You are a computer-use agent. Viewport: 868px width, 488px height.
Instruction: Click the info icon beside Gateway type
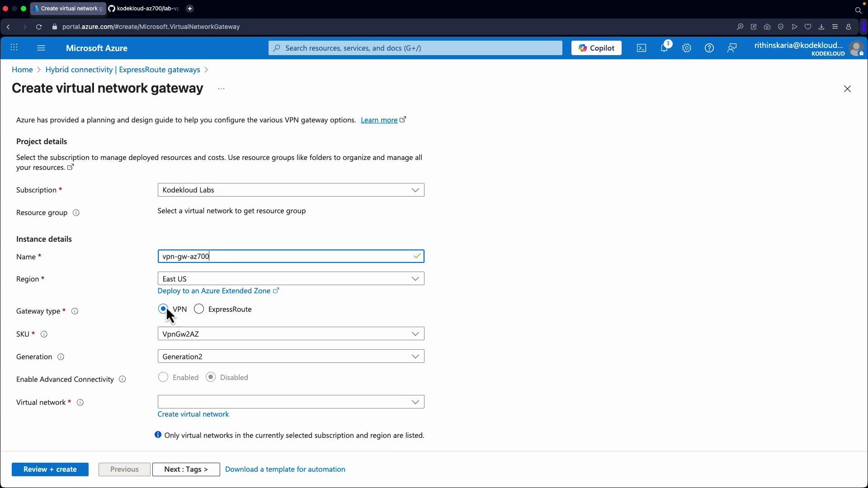pyautogui.click(x=75, y=311)
